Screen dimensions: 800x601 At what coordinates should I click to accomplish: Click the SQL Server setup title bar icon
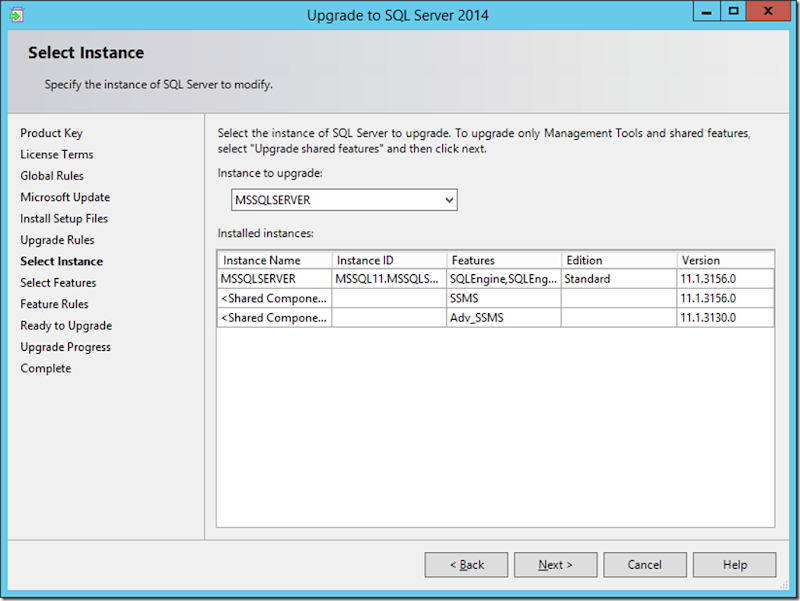16,15
